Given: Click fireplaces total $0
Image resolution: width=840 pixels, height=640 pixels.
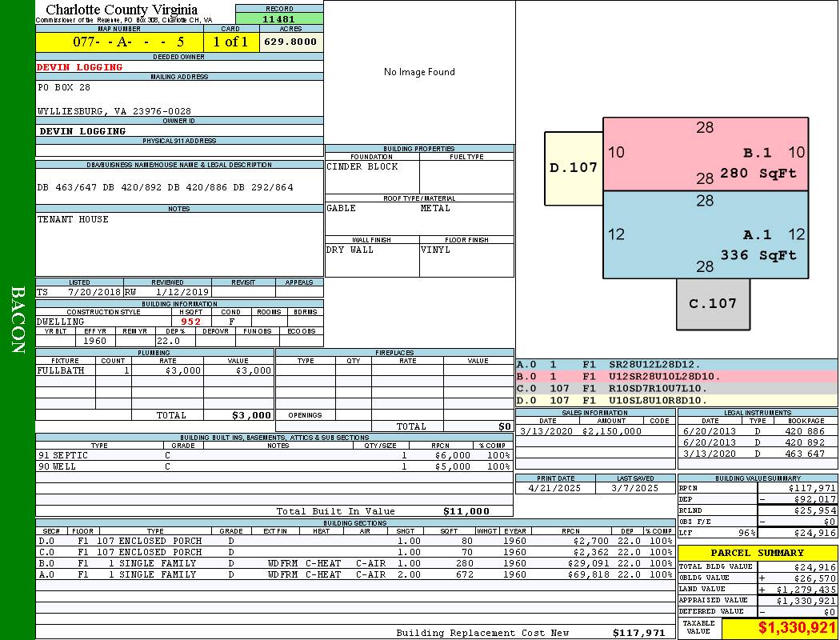Looking at the screenshot, I should point(505,427).
